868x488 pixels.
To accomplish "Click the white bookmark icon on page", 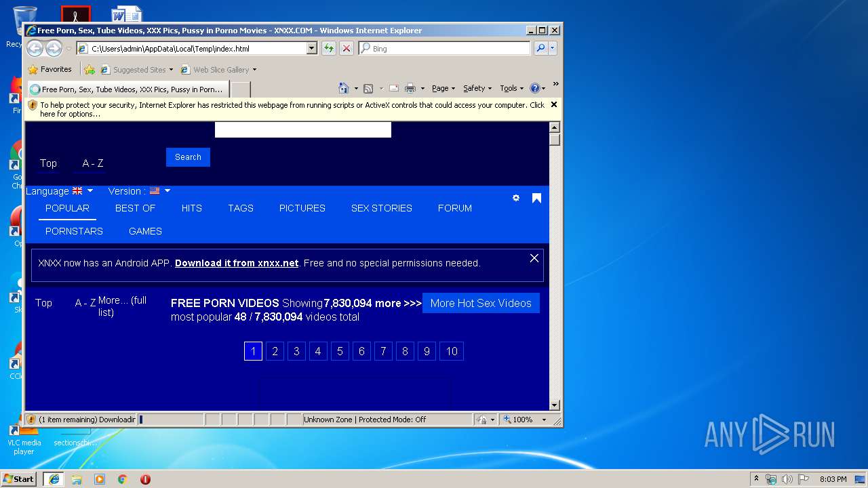I will (x=536, y=198).
